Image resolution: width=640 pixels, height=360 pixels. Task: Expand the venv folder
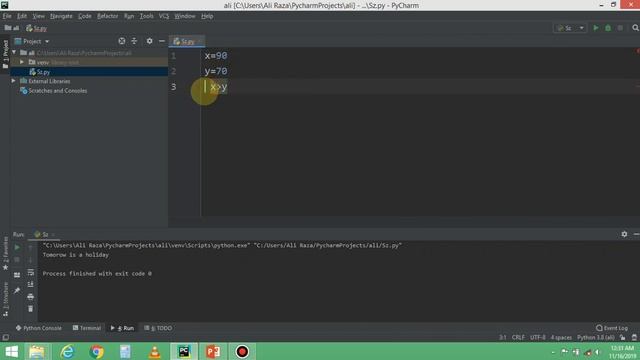point(22,62)
